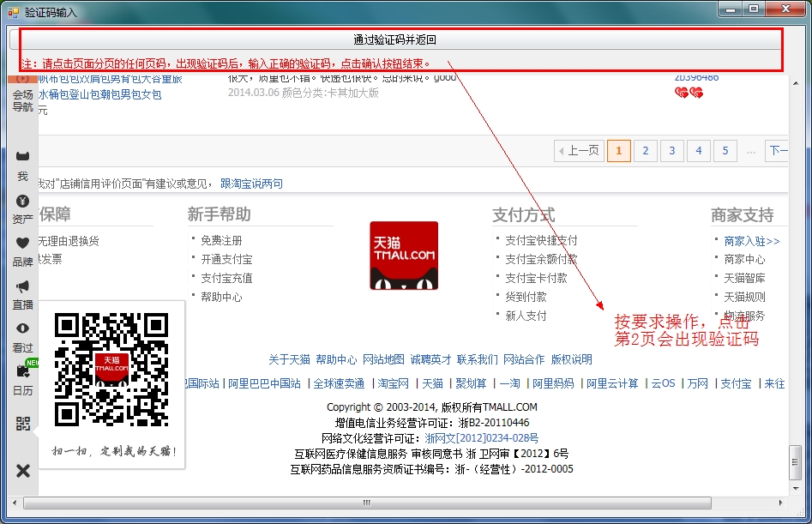Click the 开通支付宝 link
812x524 pixels.
point(226,259)
